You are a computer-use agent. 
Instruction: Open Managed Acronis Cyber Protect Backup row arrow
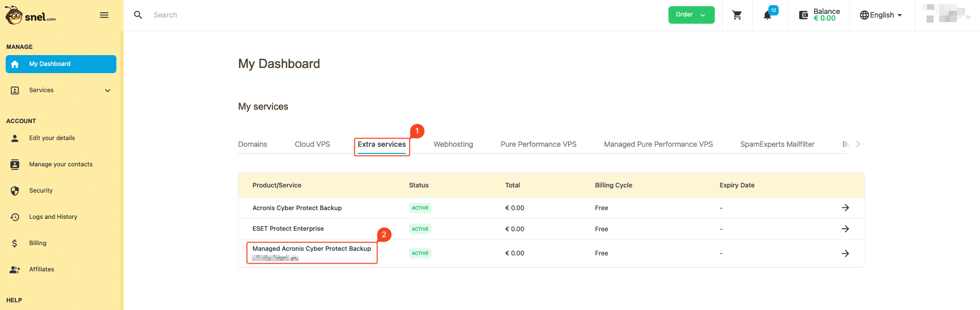point(845,253)
